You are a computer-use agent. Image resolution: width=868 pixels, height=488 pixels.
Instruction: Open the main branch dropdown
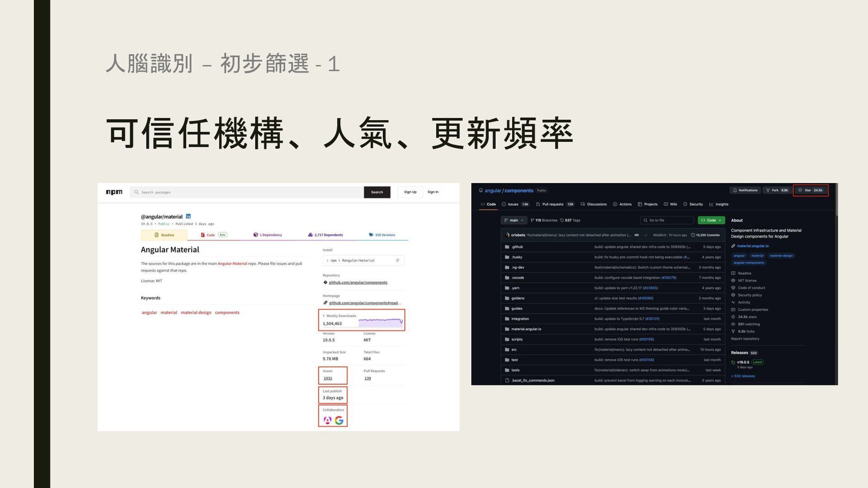[x=514, y=221]
